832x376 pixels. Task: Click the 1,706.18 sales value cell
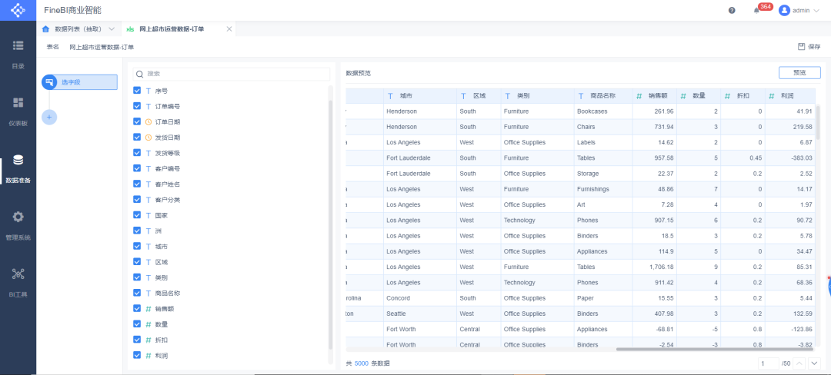pos(654,267)
